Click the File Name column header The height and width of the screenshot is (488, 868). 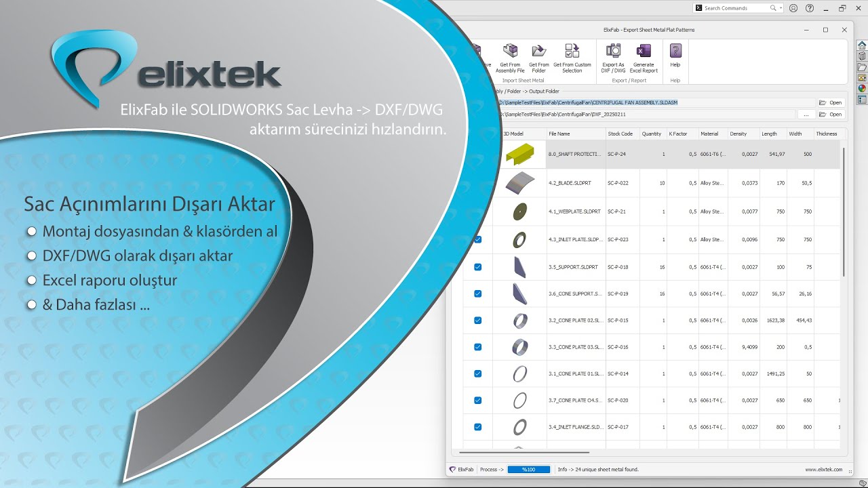click(575, 134)
